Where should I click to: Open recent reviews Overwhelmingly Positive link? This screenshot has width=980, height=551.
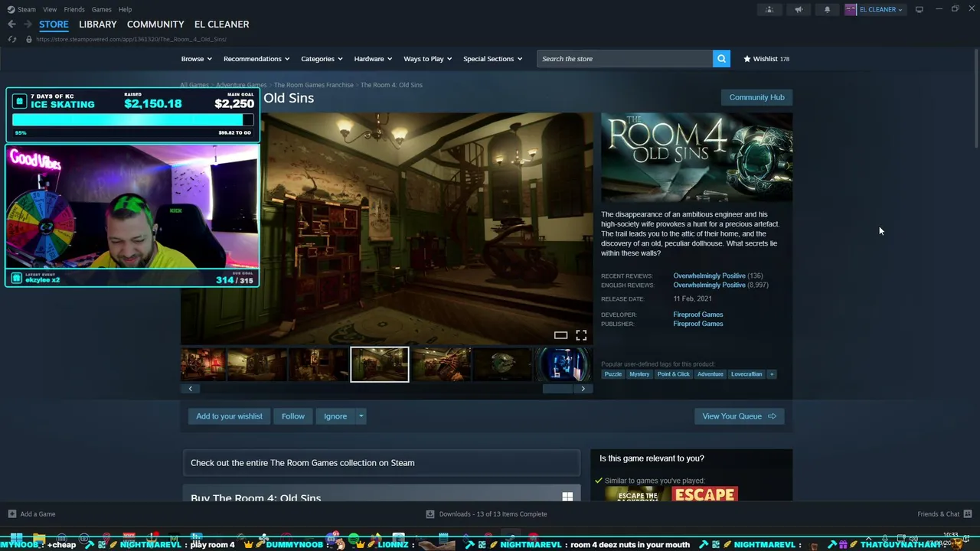pos(709,275)
